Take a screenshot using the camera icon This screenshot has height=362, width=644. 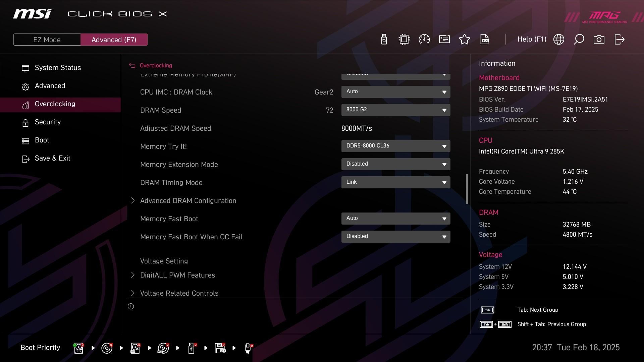[599, 40]
